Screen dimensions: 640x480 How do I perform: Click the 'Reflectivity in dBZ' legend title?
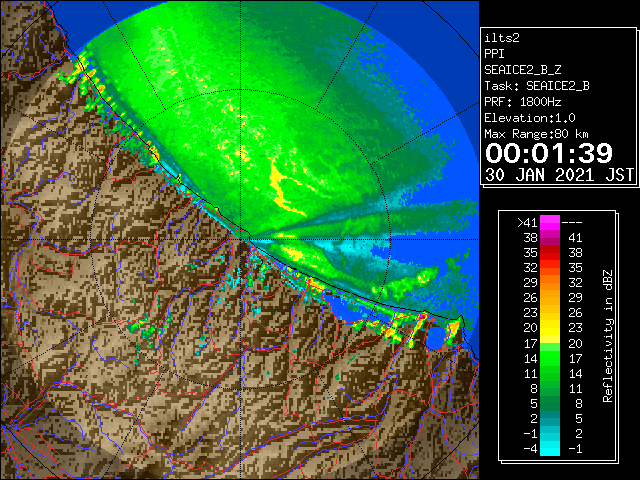tap(608, 336)
